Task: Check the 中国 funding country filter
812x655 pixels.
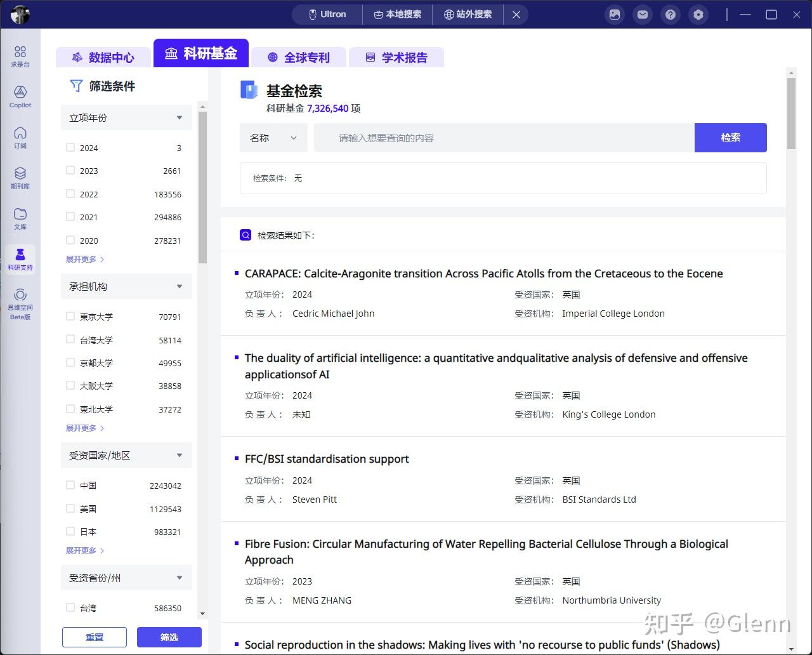Action: (x=70, y=485)
